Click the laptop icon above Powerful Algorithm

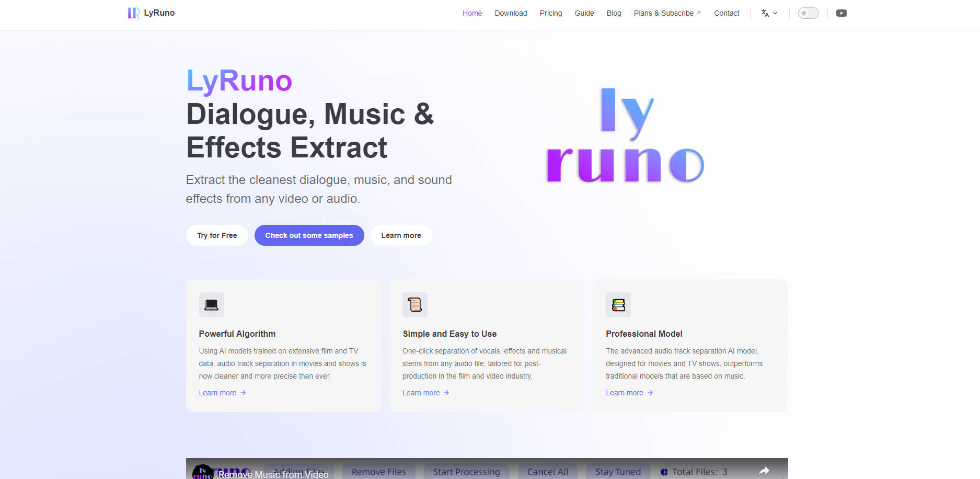[x=211, y=304]
